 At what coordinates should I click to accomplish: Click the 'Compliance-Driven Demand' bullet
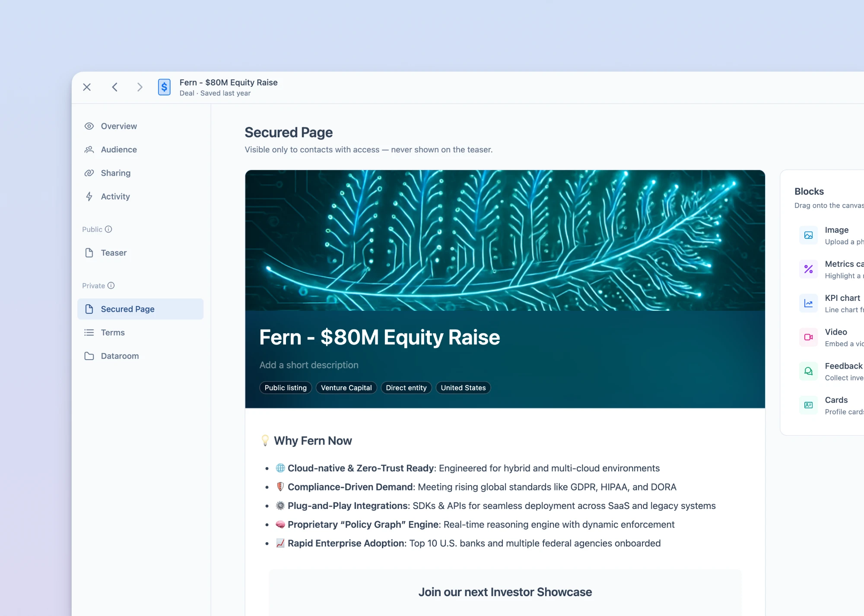pos(476,487)
